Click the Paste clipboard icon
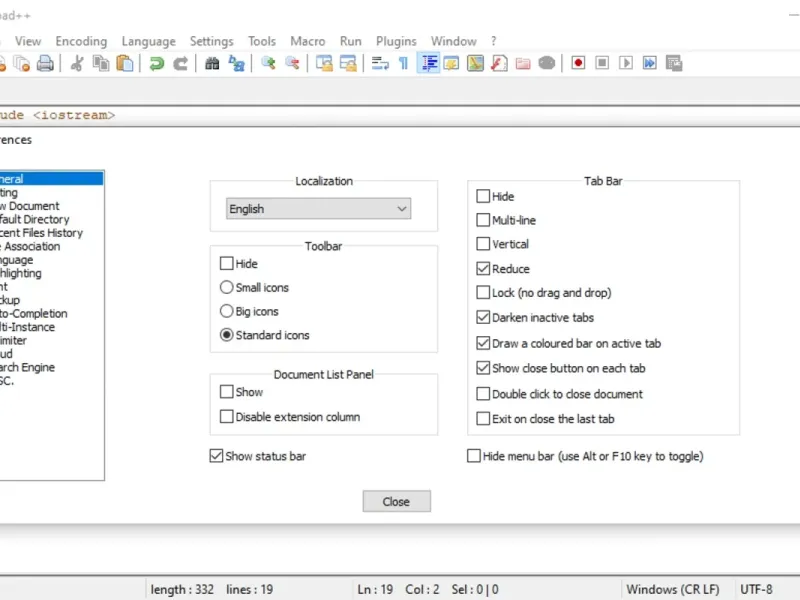This screenshot has height=600, width=800. tap(125, 63)
